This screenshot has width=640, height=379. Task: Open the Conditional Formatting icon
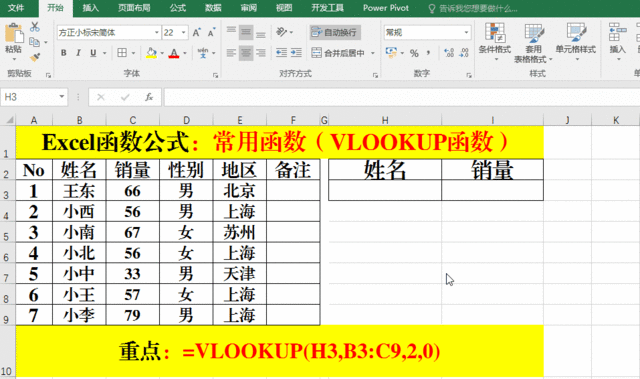[x=495, y=41]
